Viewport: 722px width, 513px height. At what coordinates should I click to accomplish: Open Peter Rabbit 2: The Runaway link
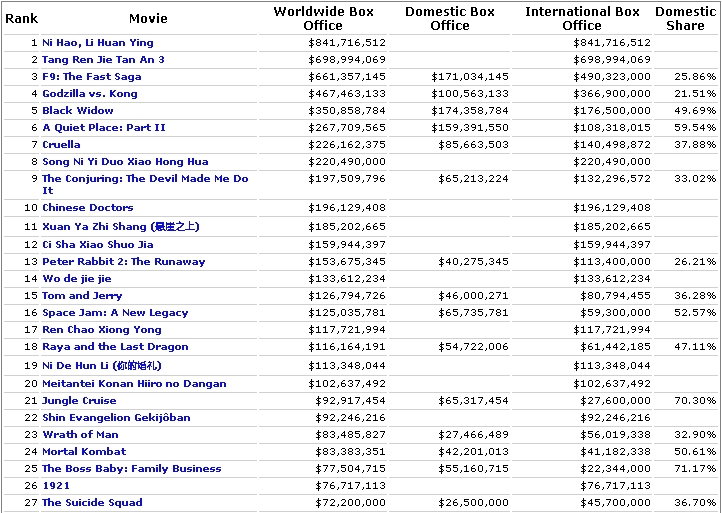[123, 262]
